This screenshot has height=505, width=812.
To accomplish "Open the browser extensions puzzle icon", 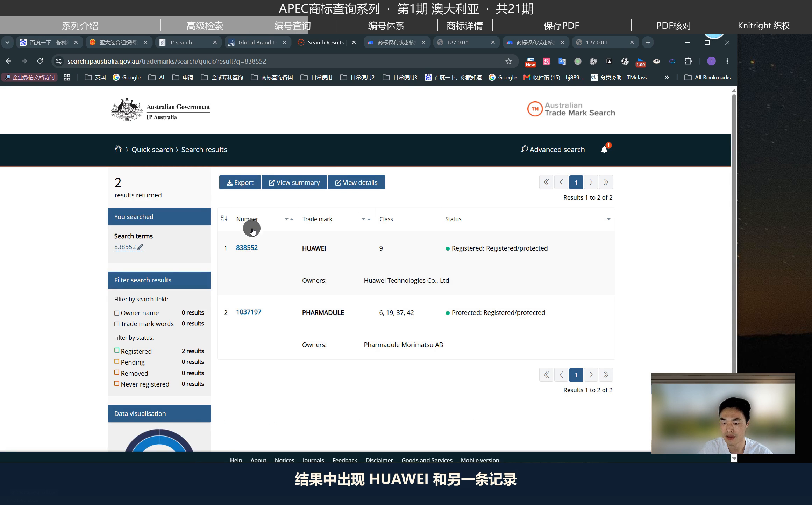I will 688,61.
